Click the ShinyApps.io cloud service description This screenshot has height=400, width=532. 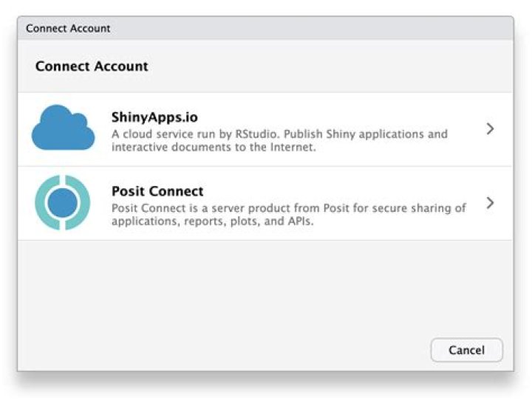[279, 140]
